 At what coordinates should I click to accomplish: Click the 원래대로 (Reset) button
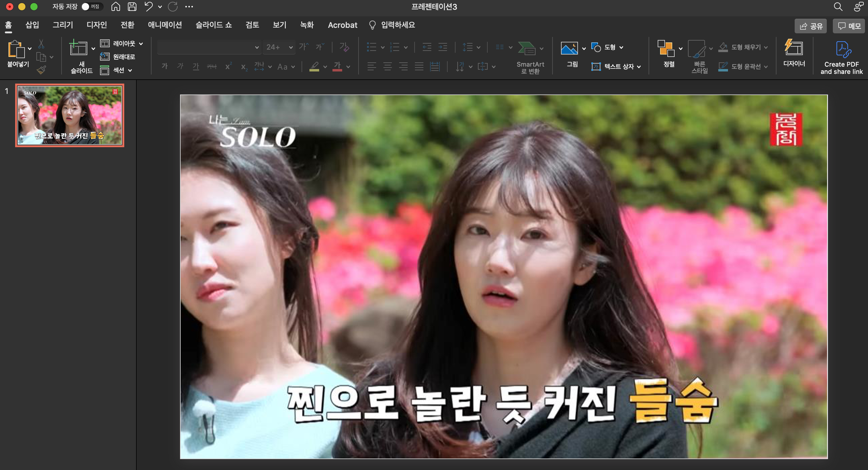coord(118,57)
